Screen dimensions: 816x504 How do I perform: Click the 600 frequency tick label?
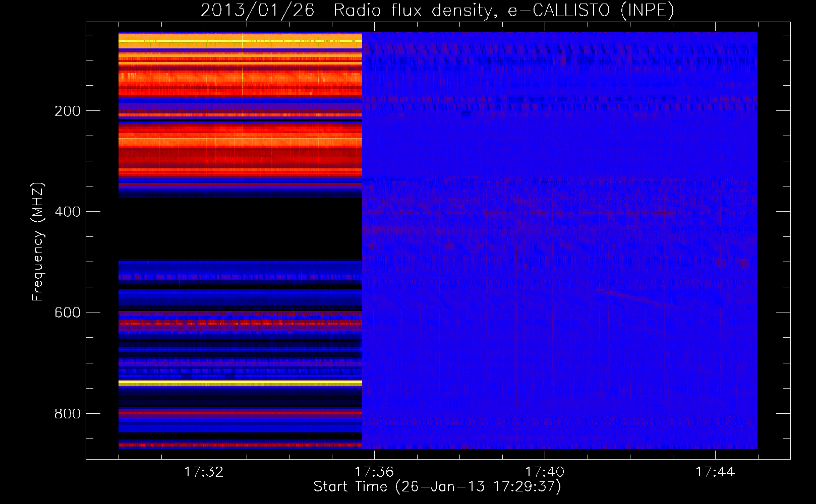pyautogui.click(x=68, y=312)
